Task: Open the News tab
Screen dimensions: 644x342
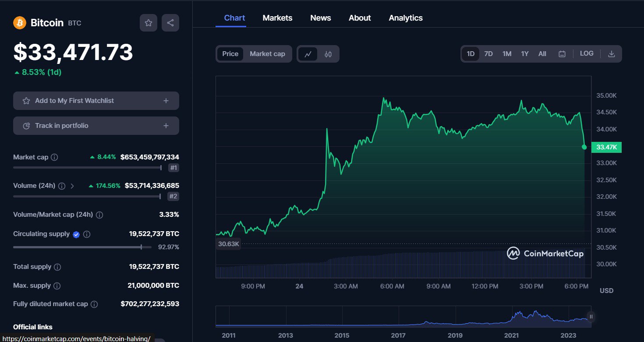Action: pyautogui.click(x=321, y=18)
